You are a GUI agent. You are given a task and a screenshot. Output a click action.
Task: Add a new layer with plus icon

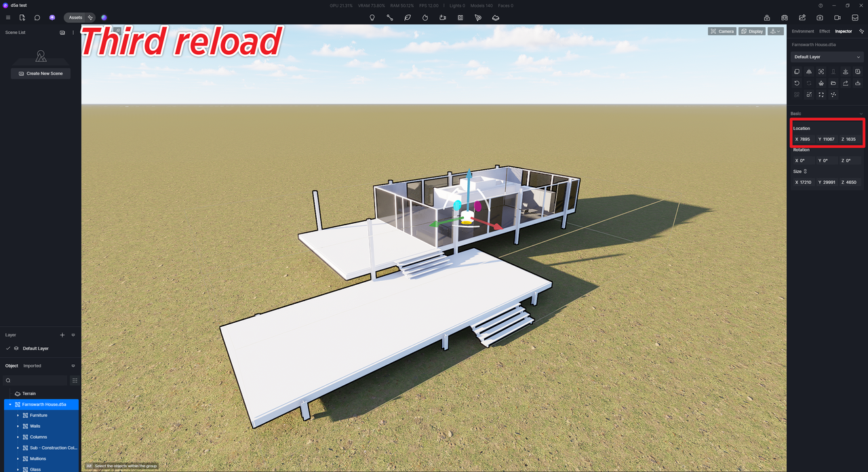[x=62, y=335]
